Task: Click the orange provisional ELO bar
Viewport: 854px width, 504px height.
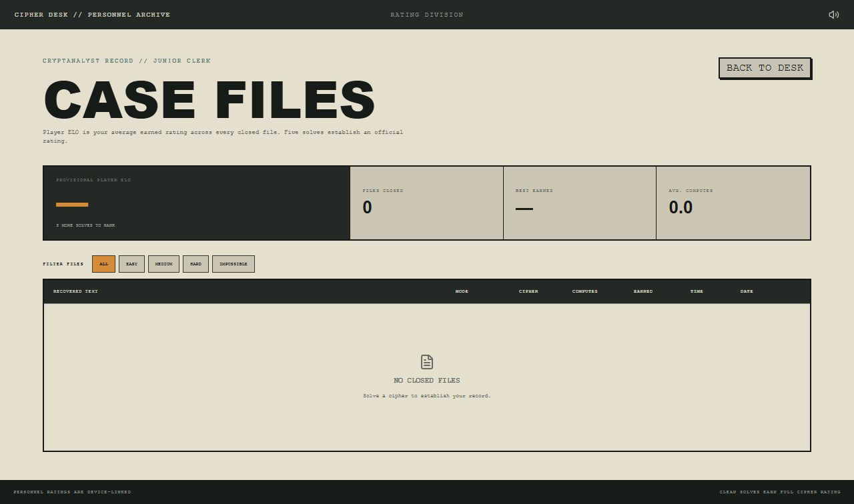Action: (x=72, y=205)
